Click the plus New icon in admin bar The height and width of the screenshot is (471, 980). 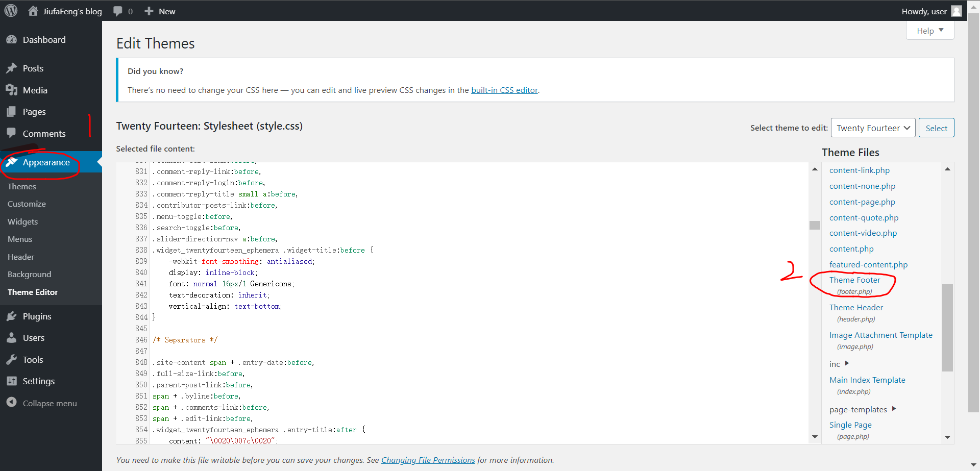(x=149, y=11)
